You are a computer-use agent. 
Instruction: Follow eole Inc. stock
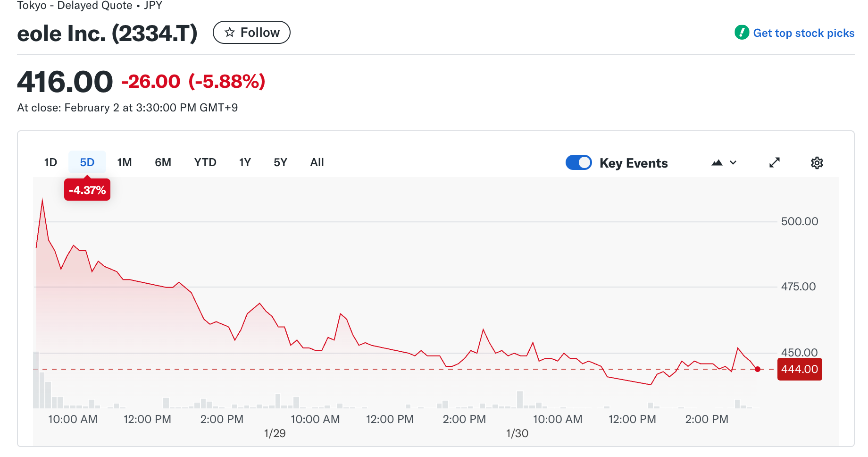tap(251, 33)
